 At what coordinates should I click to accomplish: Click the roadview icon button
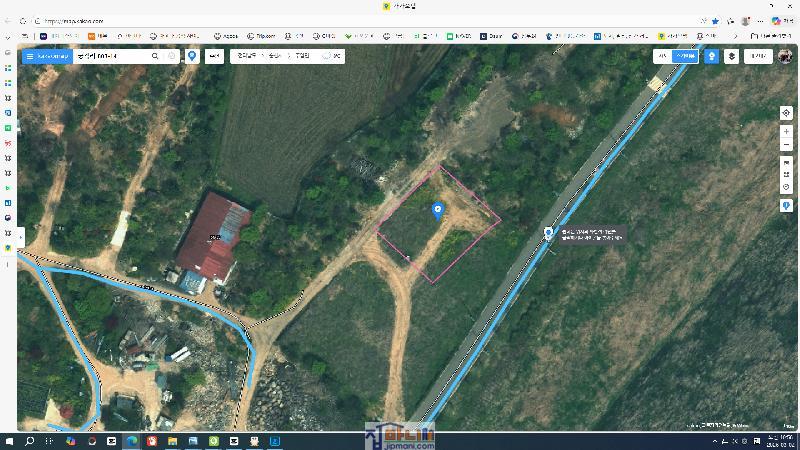[711, 57]
